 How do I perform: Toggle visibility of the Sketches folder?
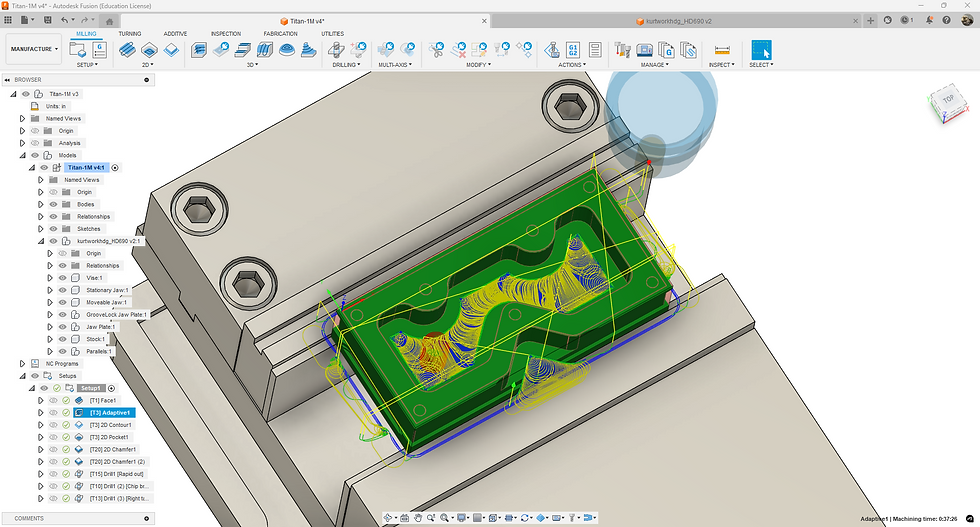click(x=54, y=229)
